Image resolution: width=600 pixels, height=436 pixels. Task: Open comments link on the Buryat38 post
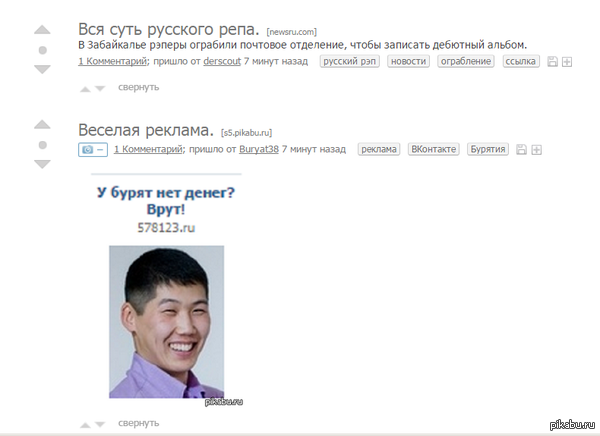(148, 149)
